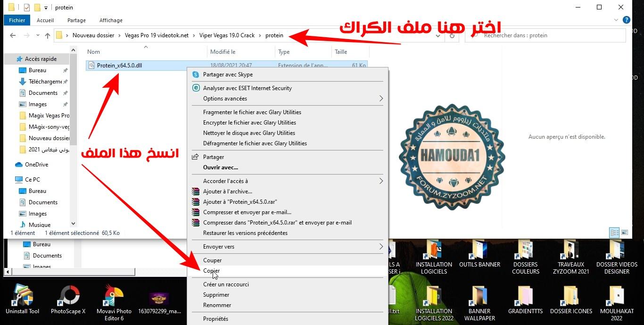Image resolution: width=644 pixels, height=325 pixels.
Task: Switch to the Accueil ribbon tab
Action: pyautogui.click(x=45, y=20)
